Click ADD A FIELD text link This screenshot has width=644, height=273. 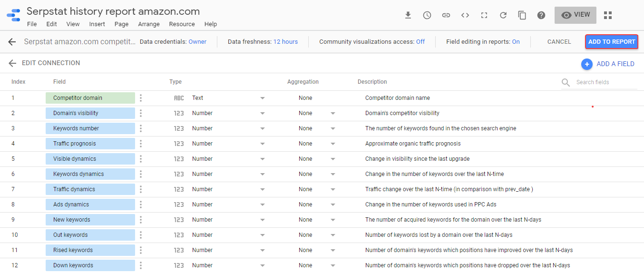(615, 64)
